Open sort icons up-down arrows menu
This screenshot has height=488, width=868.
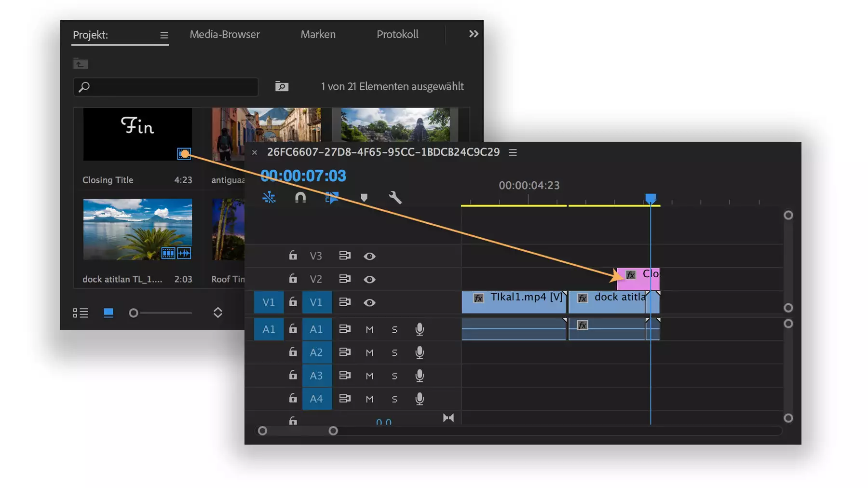pos(218,312)
